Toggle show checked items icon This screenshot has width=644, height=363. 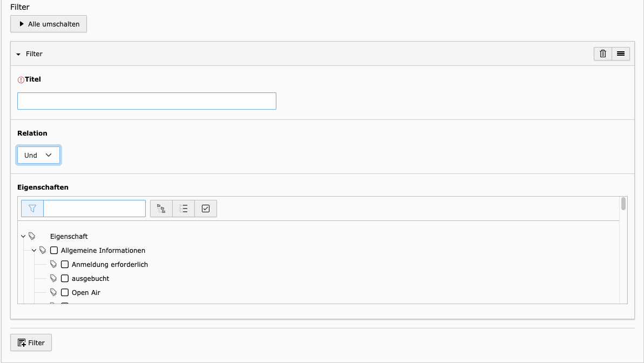(x=206, y=209)
